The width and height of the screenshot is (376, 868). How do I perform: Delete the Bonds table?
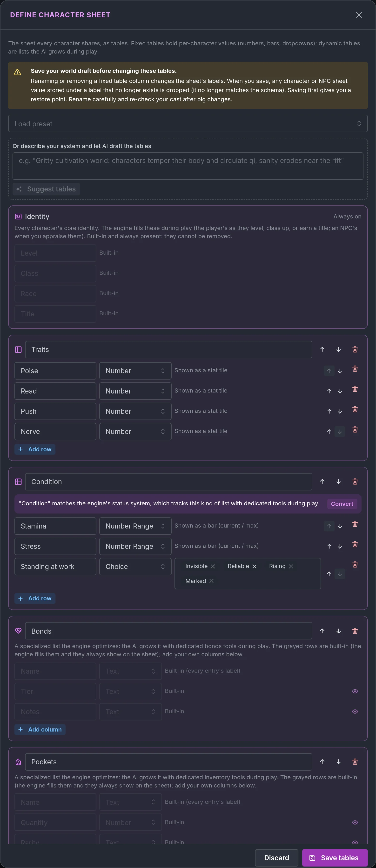pyautogui.click(x=355, y=631)
